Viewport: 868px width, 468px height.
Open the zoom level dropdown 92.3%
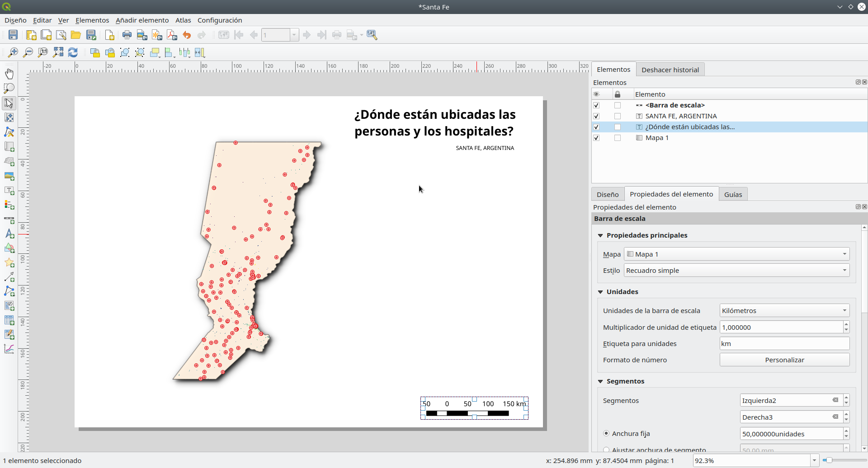click(814, 460)
